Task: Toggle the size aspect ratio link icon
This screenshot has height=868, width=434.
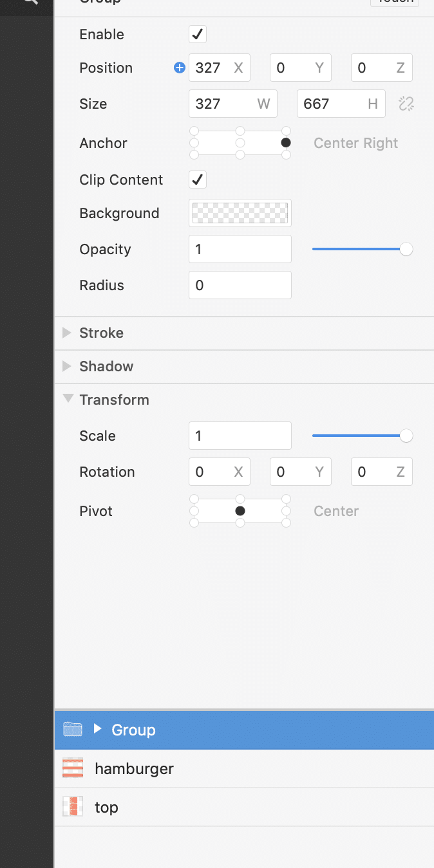Action: [x=406, y=104]
